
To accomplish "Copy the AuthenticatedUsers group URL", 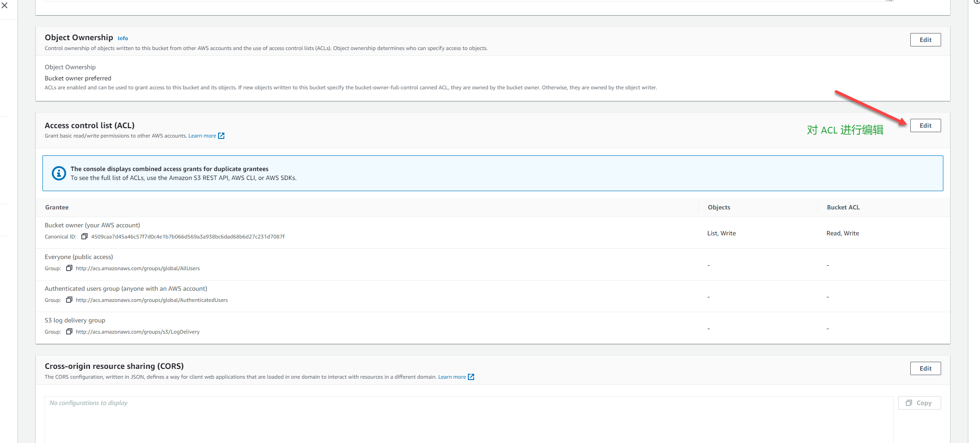I will click(69, 300).
